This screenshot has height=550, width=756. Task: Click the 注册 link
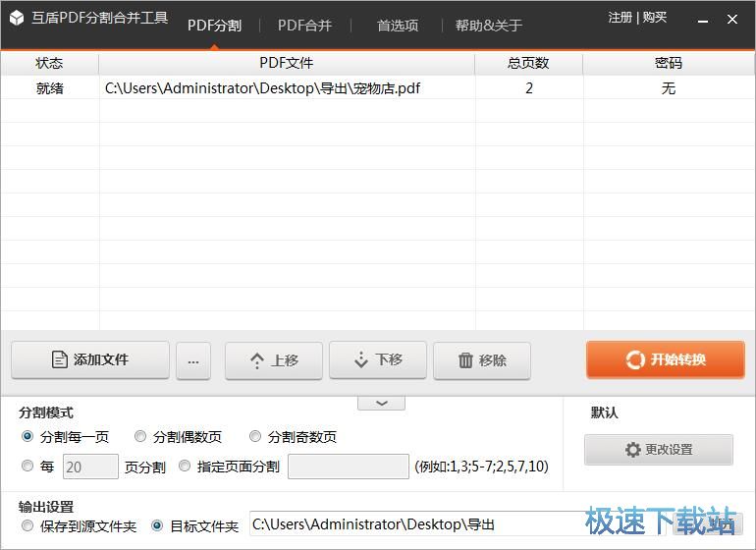click(620, 18)
